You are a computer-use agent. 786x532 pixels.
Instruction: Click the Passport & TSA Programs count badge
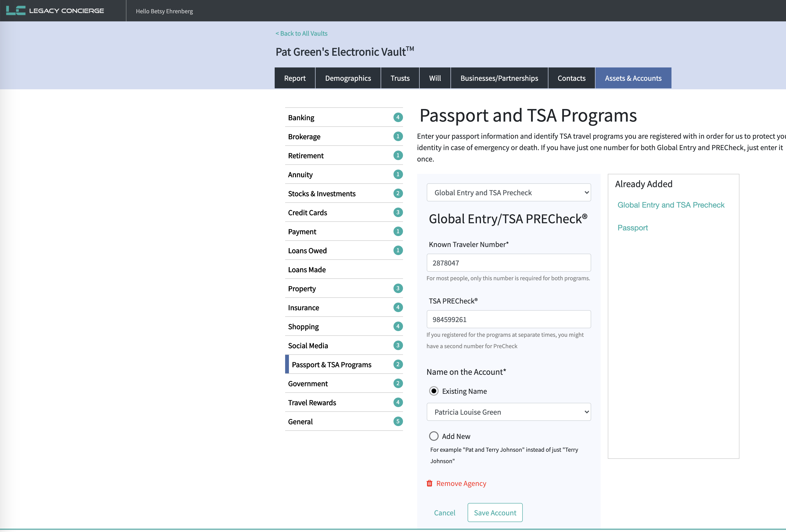click(x=398, y=364)
